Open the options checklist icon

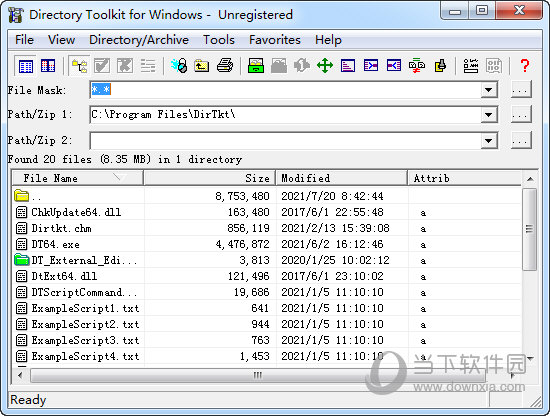(471, 66)
